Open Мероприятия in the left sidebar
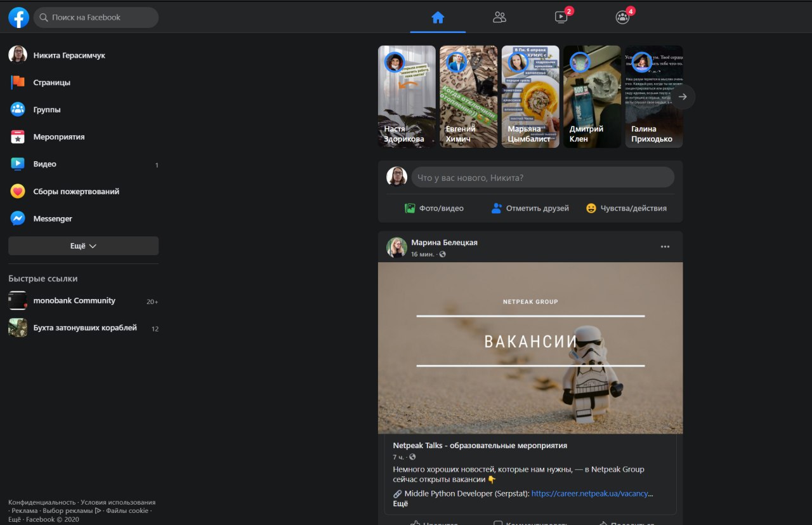 83,137
